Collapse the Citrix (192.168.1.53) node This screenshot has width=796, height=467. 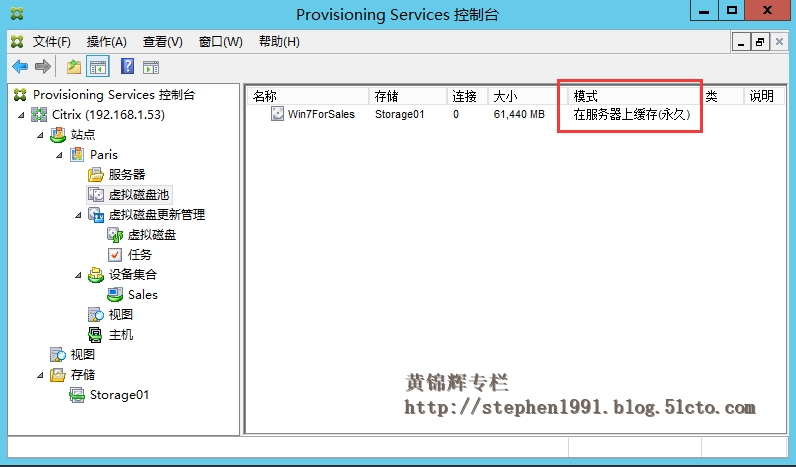(x=21, y=115)
